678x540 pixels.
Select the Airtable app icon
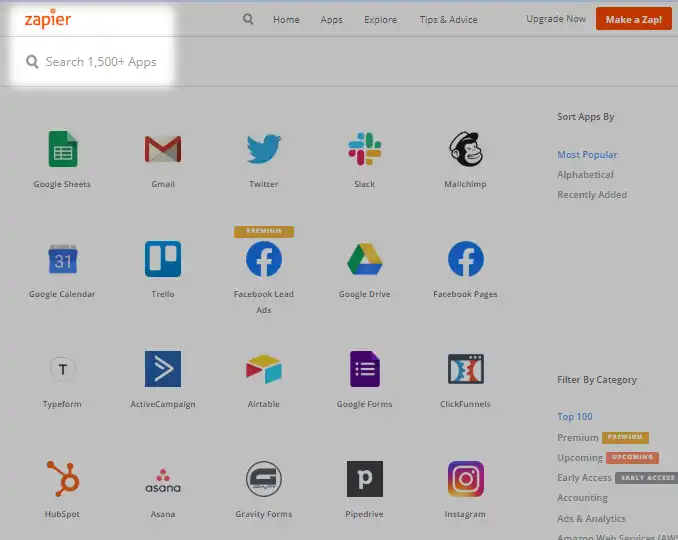[x=264, y=369]
